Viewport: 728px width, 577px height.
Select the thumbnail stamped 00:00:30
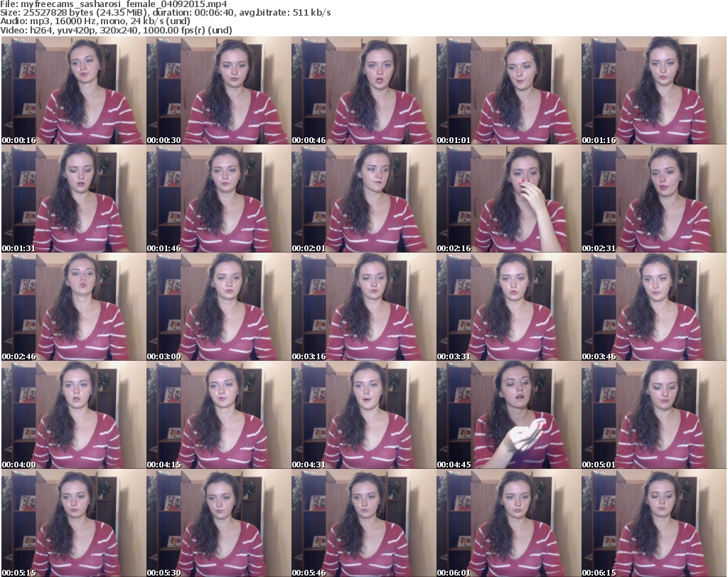click(x=218, y=90)
